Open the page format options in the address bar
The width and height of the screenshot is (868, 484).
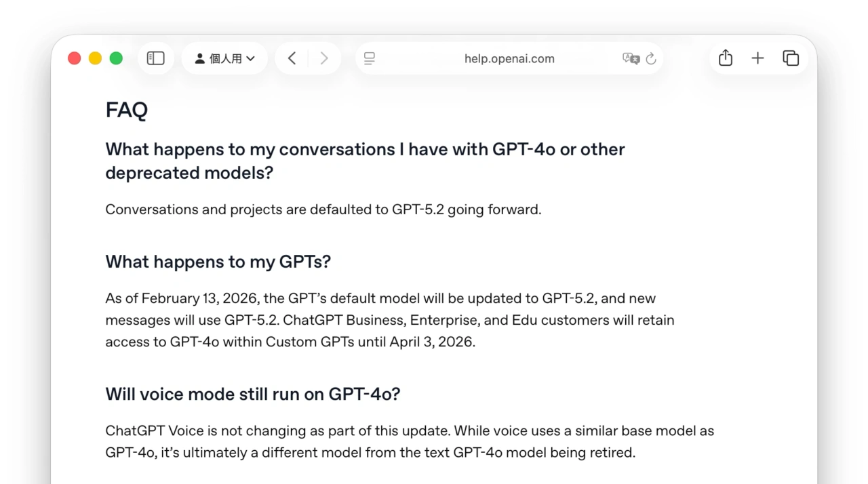point(369,58)
